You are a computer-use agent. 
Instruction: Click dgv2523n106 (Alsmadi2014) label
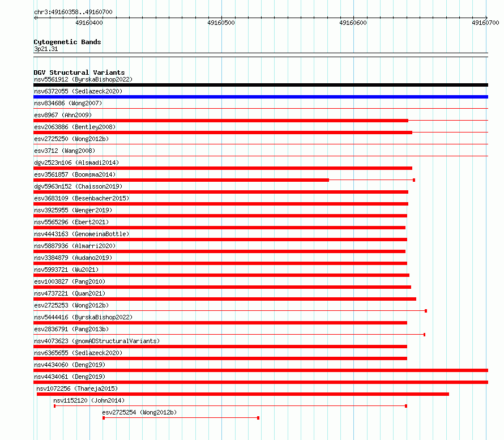[76, 163]
